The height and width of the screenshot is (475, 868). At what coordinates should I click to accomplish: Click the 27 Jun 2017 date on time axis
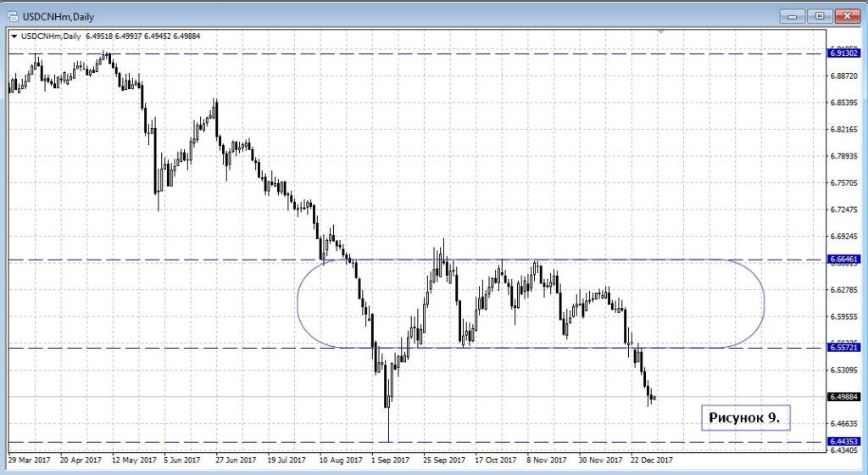point(236,461)
